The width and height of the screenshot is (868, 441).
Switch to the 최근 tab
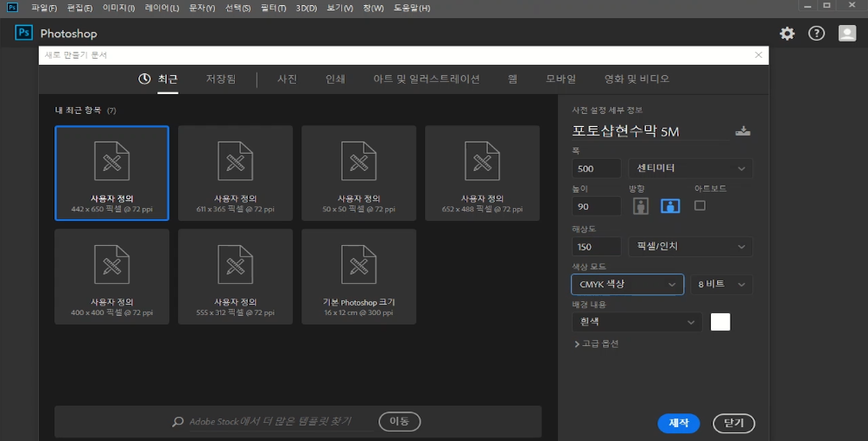point(168,79)
